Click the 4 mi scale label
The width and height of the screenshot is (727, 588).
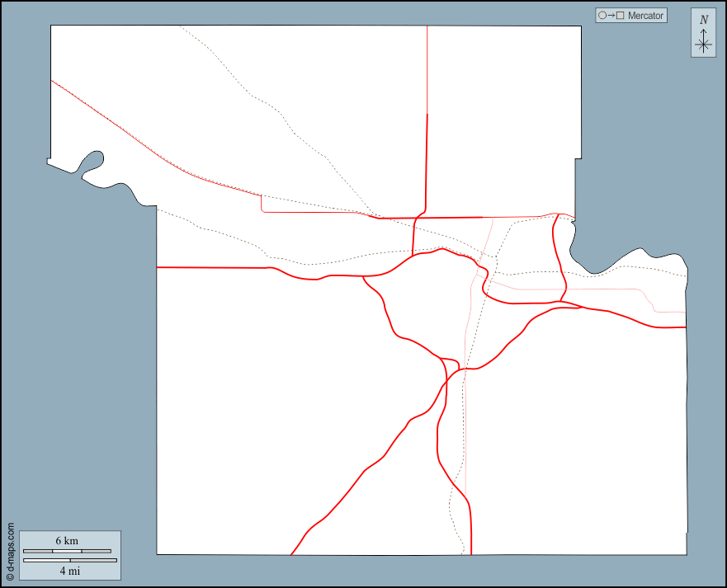[x=69, y=571]
